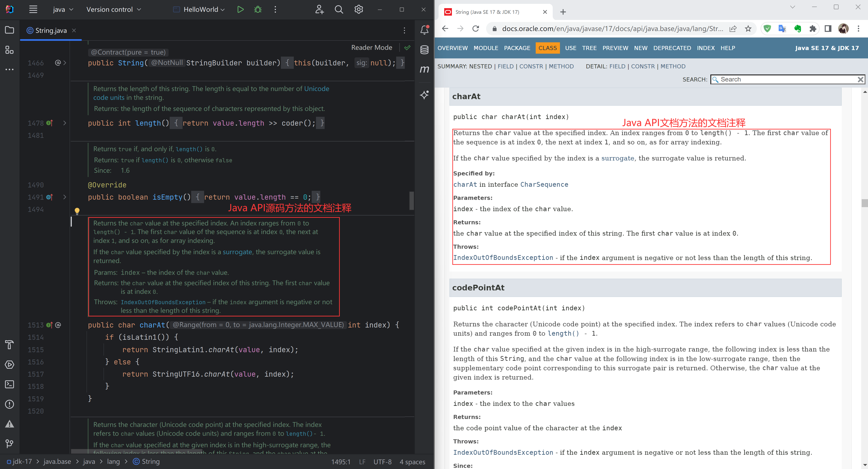This screenshot has height=469, width=868.
Task: Start debugging with the bug icon
Action: [258, 10]
